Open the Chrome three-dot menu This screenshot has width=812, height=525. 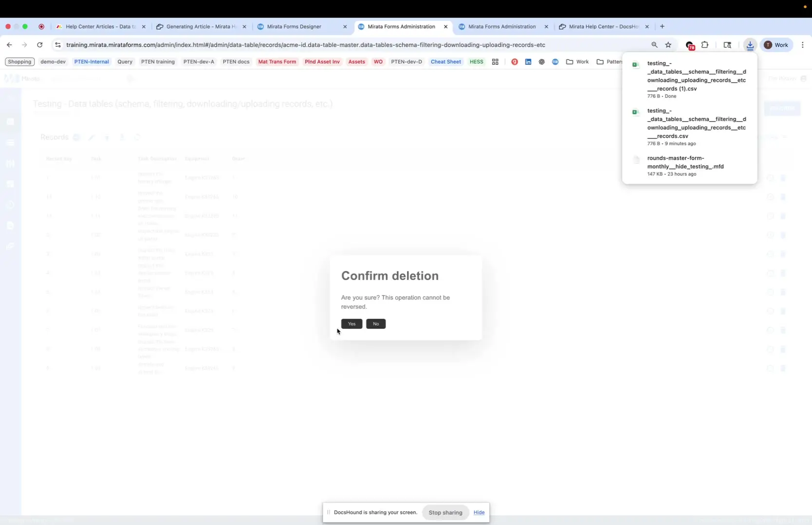click(803, 45)
